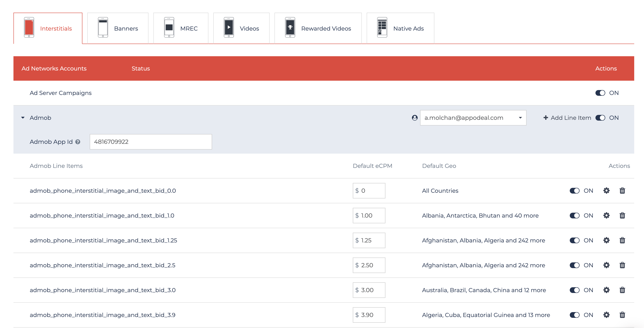Disable the bid_1.0 line item toggle

574,215
